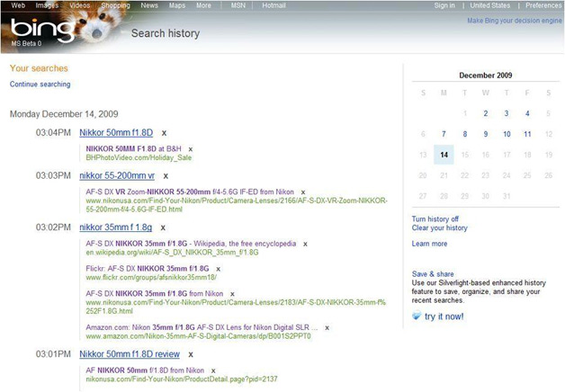
Task: Continue searching link under Your searches
Action: [40, 85]
